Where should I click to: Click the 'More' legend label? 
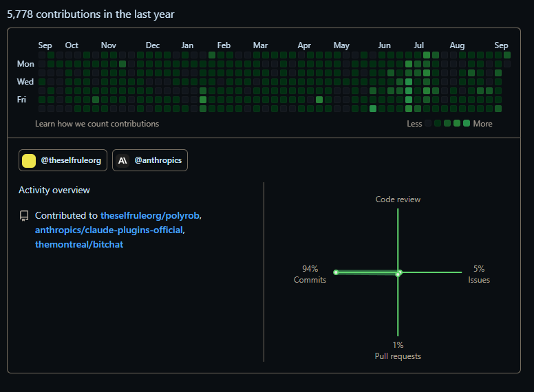pos(482,124)
